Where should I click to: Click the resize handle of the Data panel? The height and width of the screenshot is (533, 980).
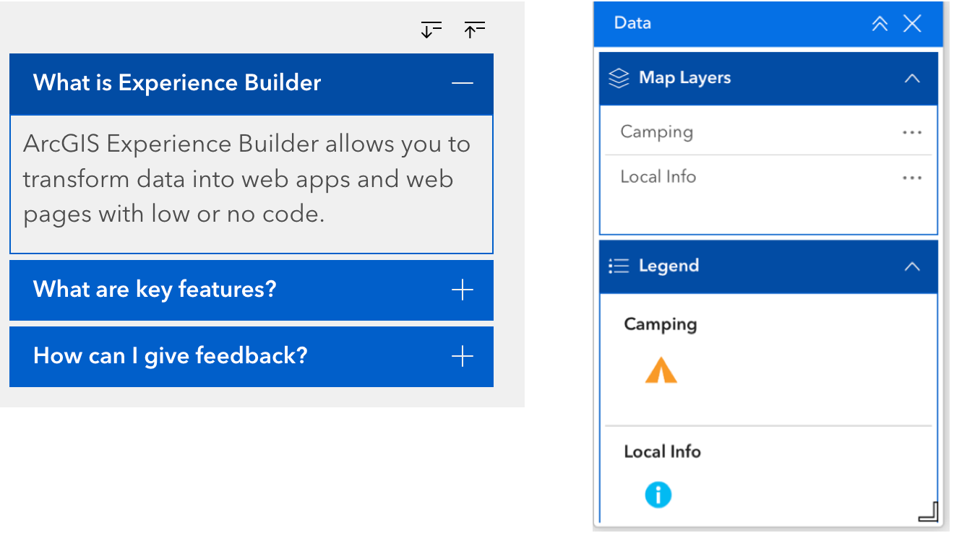pos(928,511)
